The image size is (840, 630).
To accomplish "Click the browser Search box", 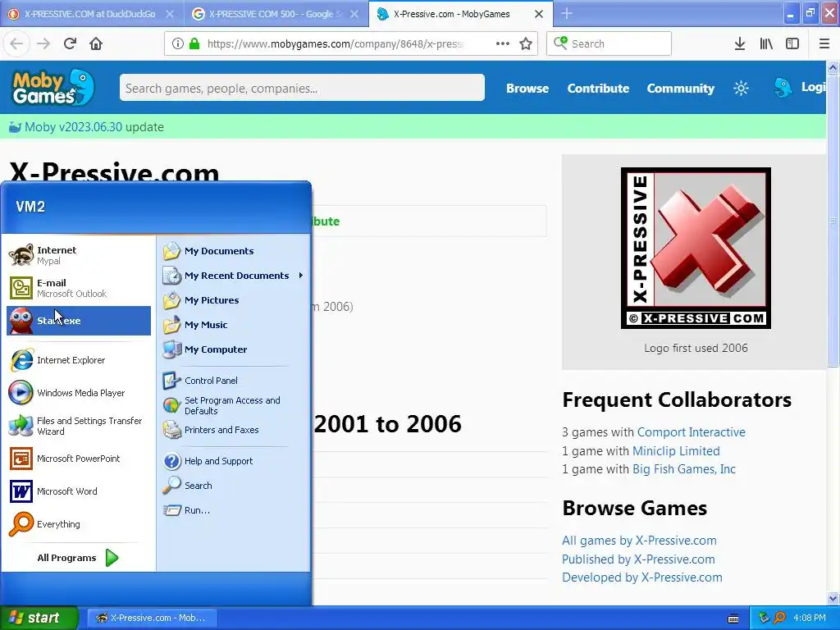I will [609, 43].
